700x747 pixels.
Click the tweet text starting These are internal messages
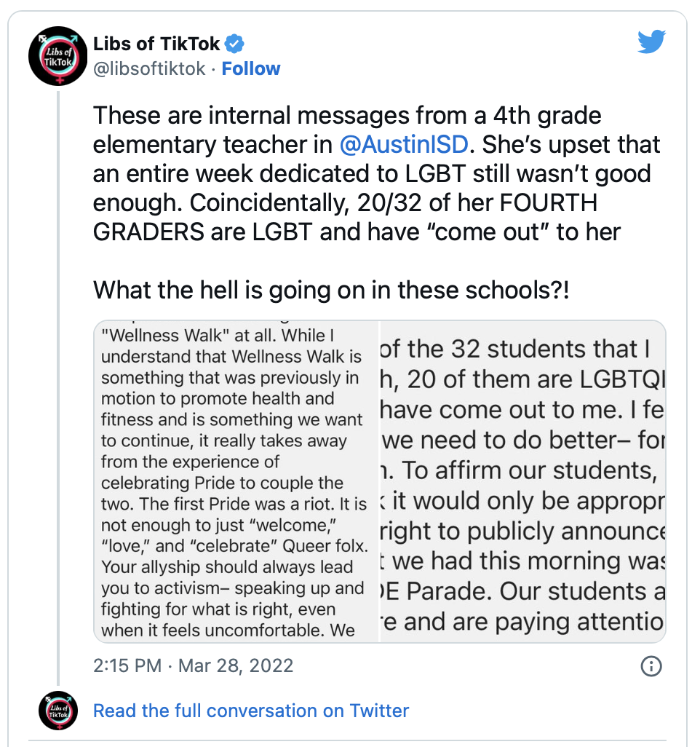click(376, 173)
